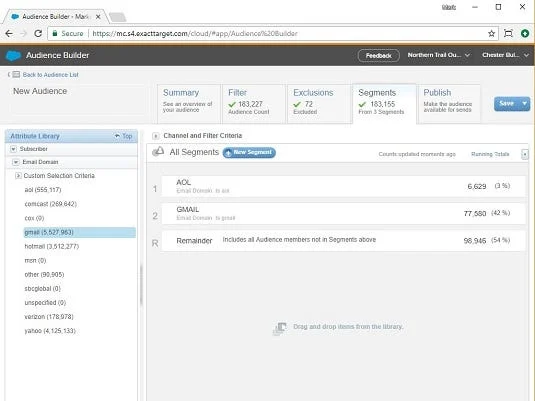Open the Filter tab
535x401 pixels.
[254, 103]
